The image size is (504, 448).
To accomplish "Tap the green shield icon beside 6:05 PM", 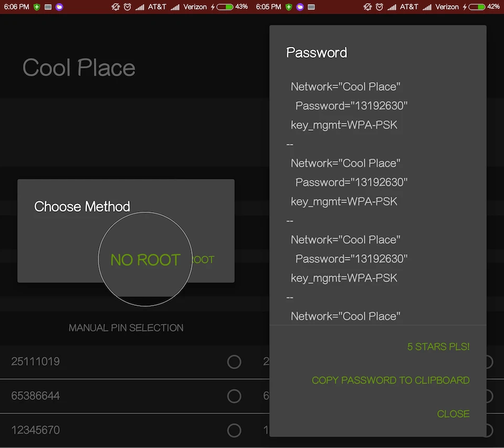I will 289,7.
